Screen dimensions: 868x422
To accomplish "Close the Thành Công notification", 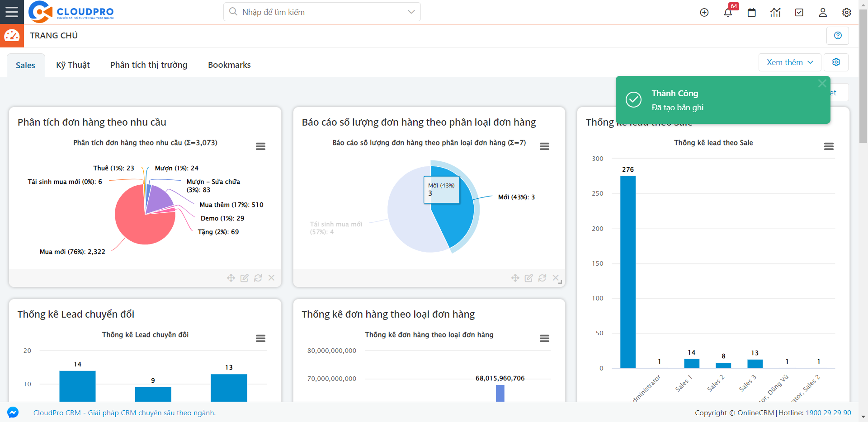I will pyautogui.click(x=822, y=83).
